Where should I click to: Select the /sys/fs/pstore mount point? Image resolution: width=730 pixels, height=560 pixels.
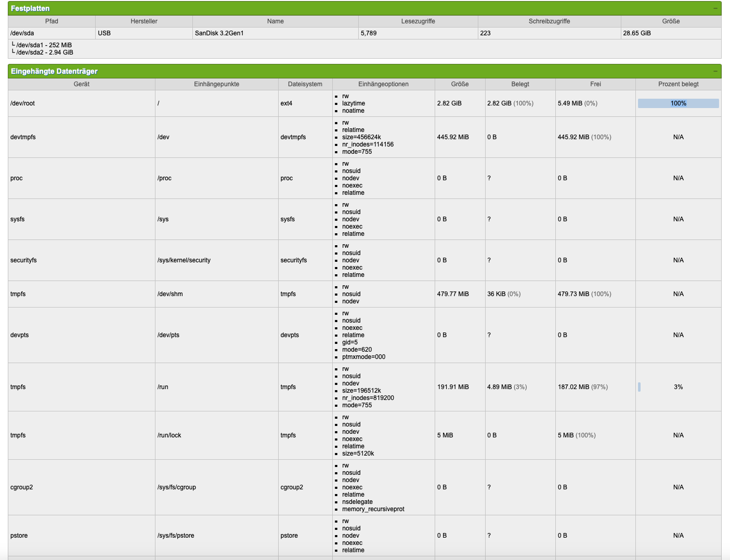[176, 536]
